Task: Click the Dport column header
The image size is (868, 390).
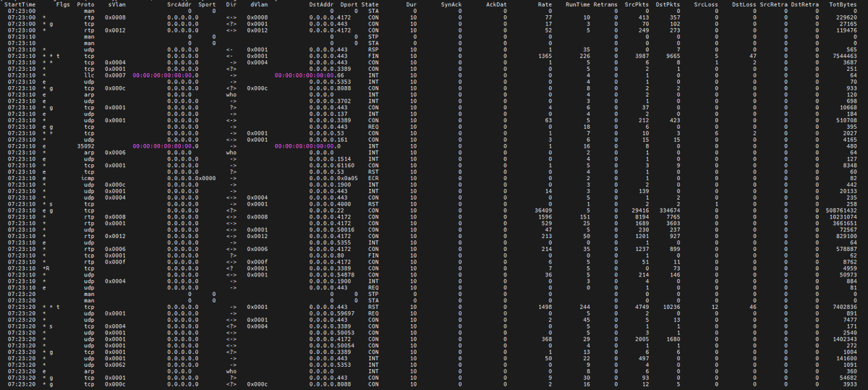Action: pos(349,4)
